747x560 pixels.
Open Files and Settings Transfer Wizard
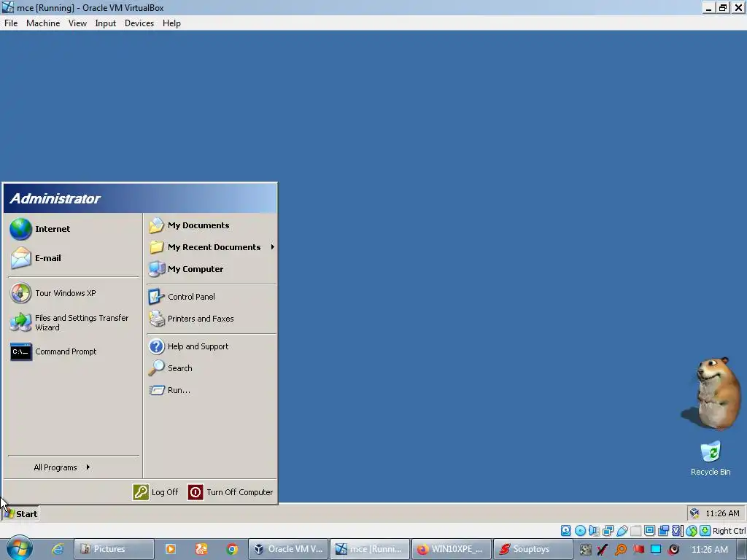(x=69, y=322)
